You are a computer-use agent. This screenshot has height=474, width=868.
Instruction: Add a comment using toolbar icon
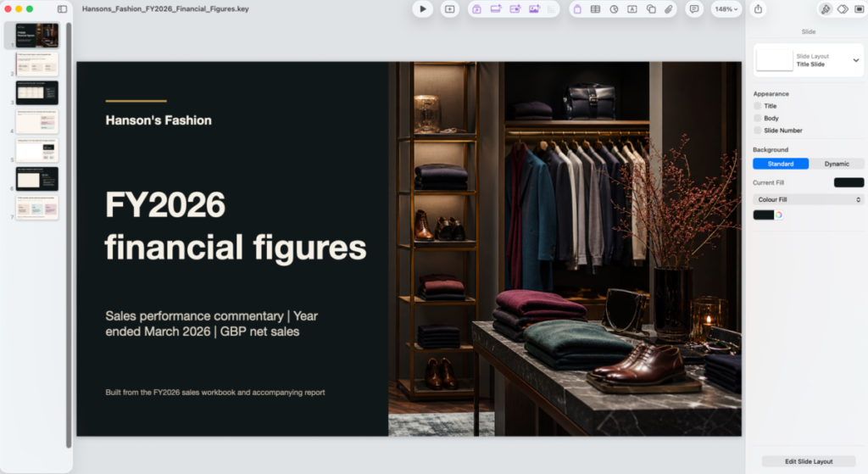tap(694, 8)
